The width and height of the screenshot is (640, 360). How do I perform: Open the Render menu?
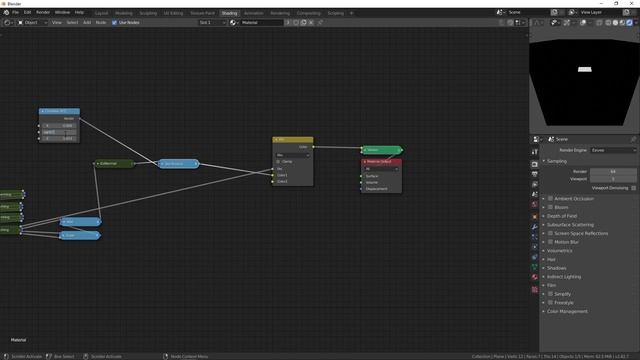43,12
